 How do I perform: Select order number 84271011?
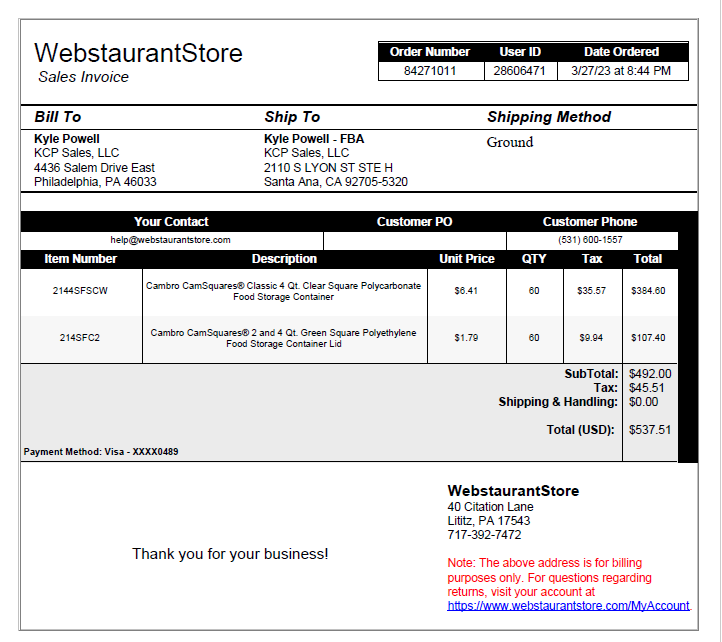pyautogui.click(x=430, y=71)
